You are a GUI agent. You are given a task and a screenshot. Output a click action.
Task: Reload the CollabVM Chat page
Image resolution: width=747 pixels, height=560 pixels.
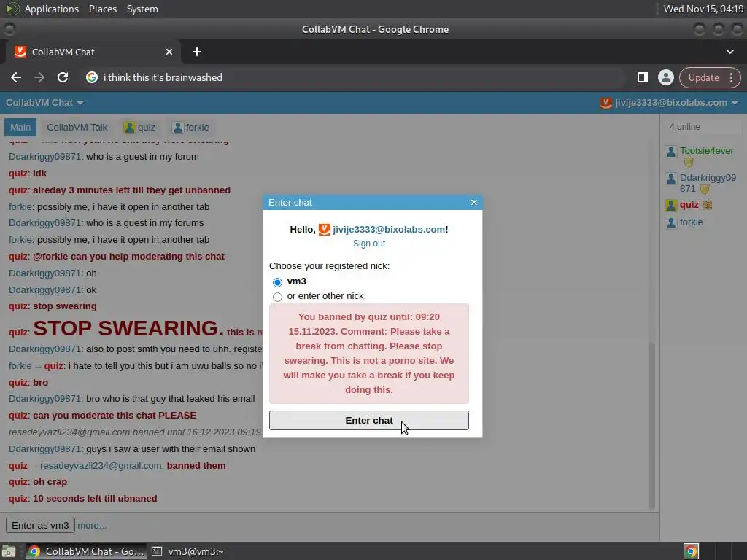click(63, 77)
